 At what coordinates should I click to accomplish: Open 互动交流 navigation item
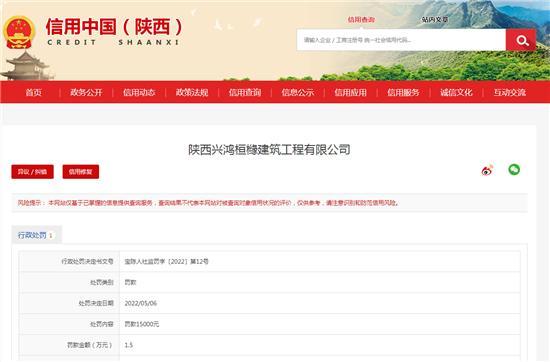(x=510, y=93)
